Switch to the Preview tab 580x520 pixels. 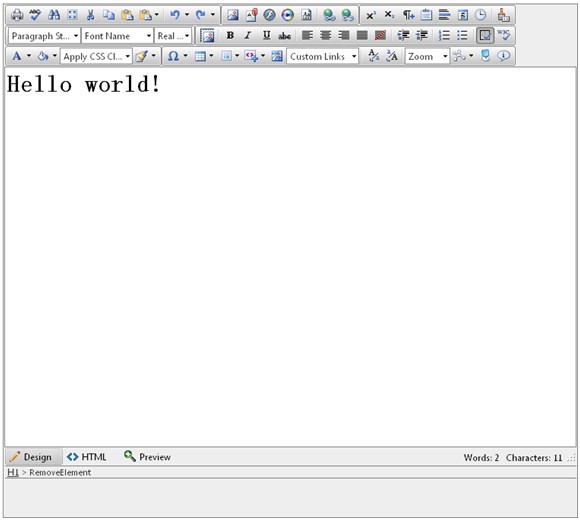click(148, 457)
